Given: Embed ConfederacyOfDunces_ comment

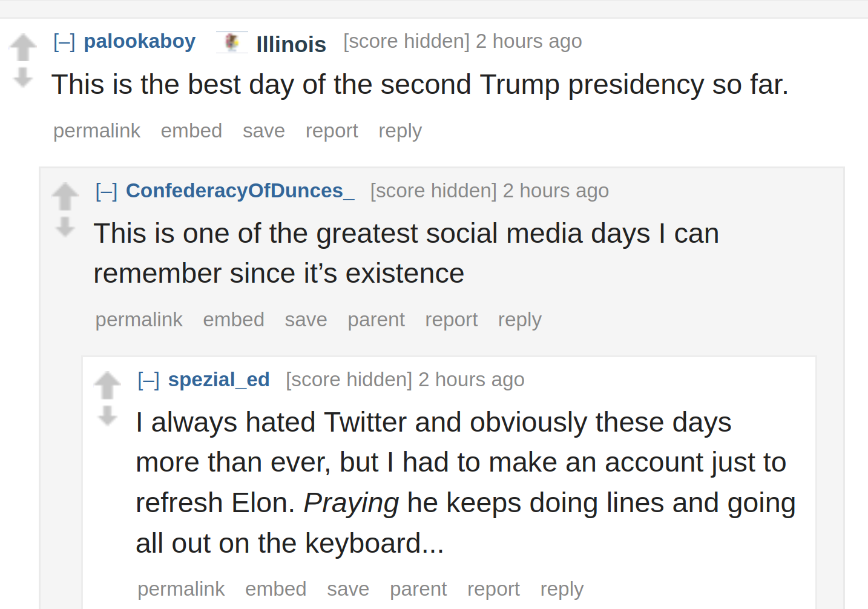Looking at the screenshot, I should [234, 320].
